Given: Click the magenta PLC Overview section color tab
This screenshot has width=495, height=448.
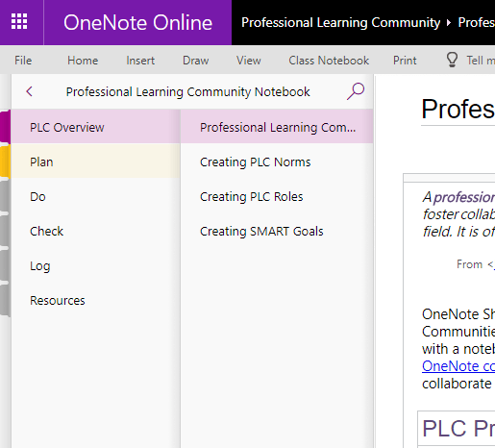Looking at the screenshot, I should pos(5,127).
